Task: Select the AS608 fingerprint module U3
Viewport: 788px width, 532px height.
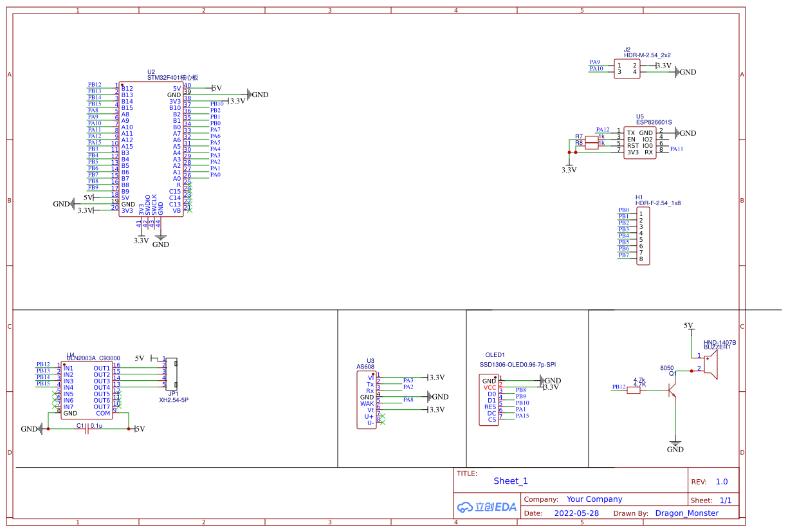Action: point(367,400)
